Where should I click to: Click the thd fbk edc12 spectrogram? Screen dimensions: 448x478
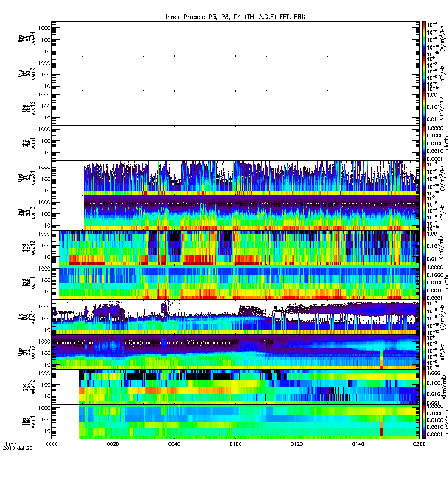pyautogui.click(x=235, y=247)
